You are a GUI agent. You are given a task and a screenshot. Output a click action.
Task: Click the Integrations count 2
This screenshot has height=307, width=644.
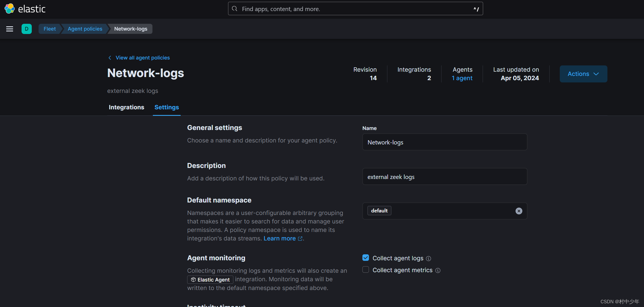429,78
